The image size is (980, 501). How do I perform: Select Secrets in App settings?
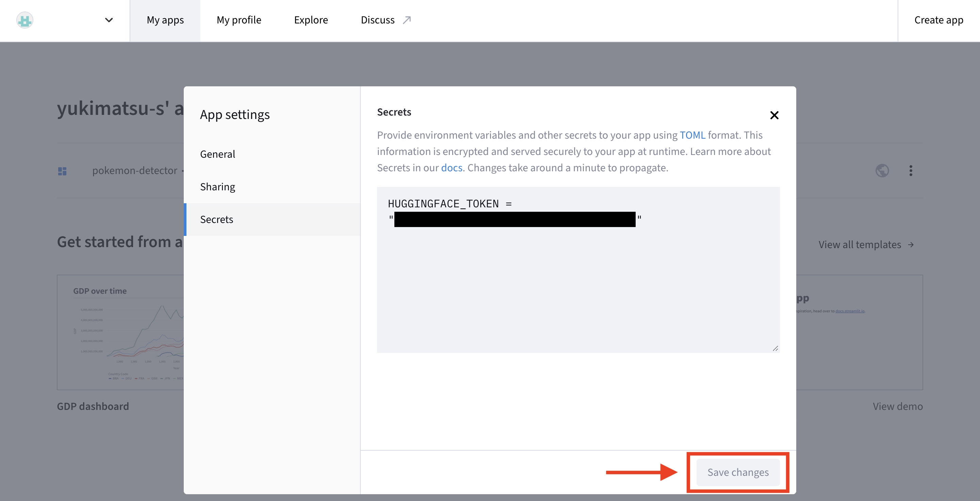216,219
